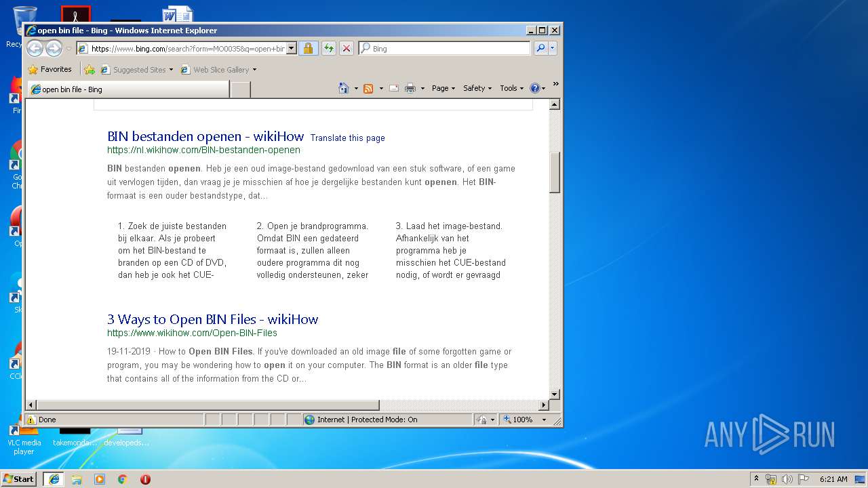Refresh the page with green arrows icon
Viewport: 868px width, 488px height.
(329, 49)
